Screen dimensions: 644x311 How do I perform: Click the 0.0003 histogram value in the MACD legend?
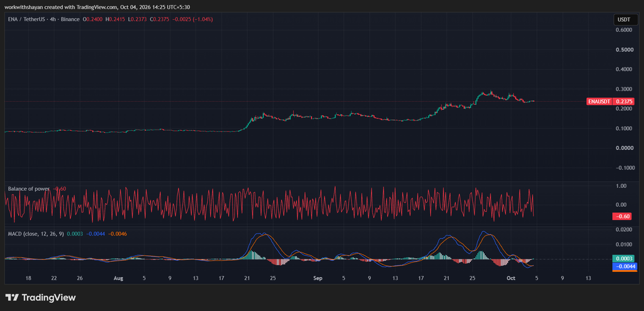pyautogui.click(x=75, y=234)
